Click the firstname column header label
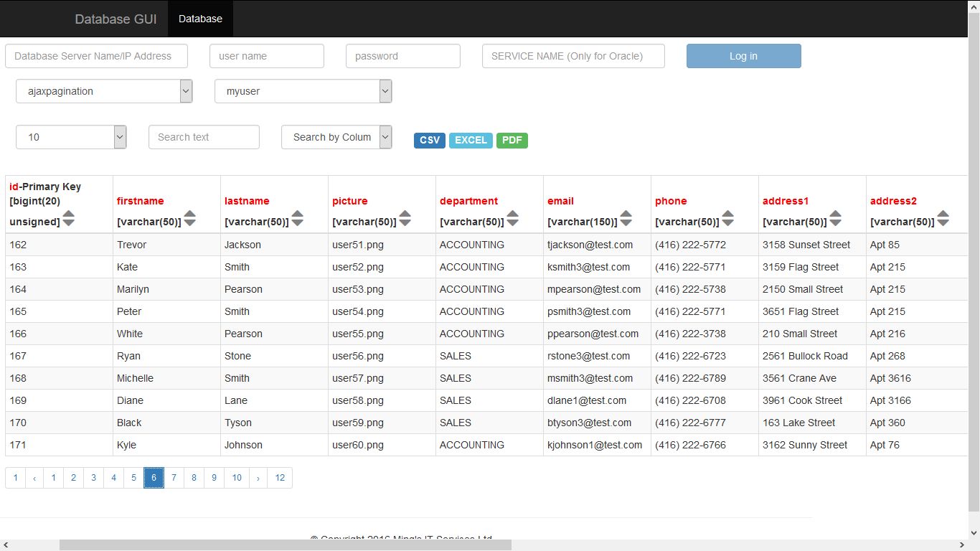The image size is (980, 551). point(141,201)
